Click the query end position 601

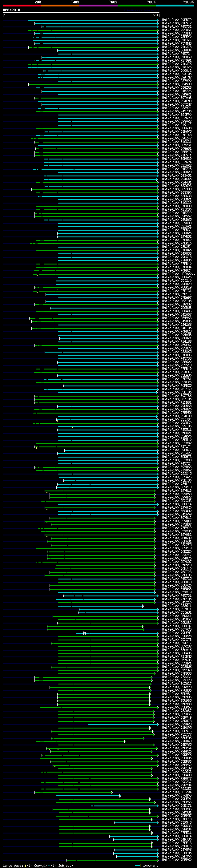(155, 15)
